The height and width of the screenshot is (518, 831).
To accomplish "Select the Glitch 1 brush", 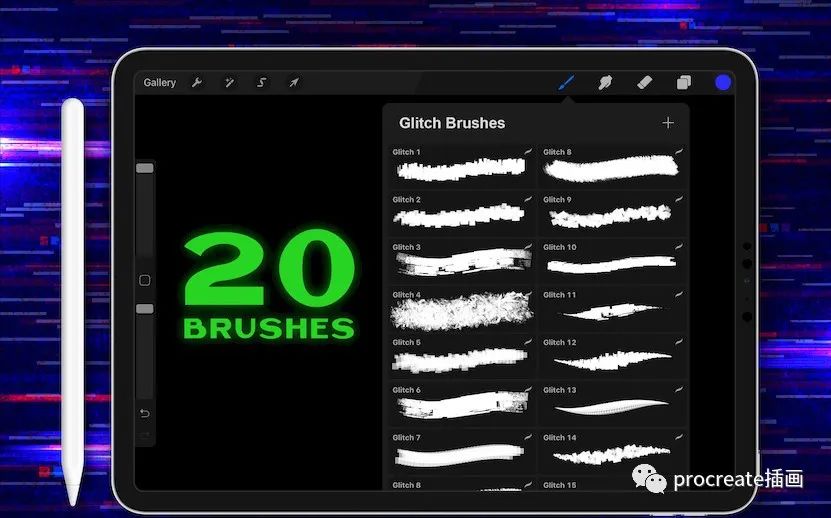I will (x=462, y=166).
